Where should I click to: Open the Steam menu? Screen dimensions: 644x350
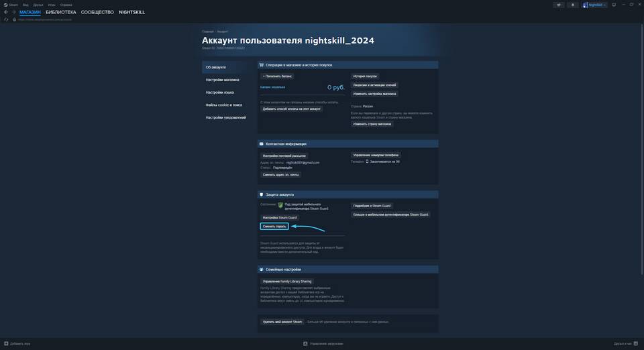pyautogui.click(x=11, y=5)
